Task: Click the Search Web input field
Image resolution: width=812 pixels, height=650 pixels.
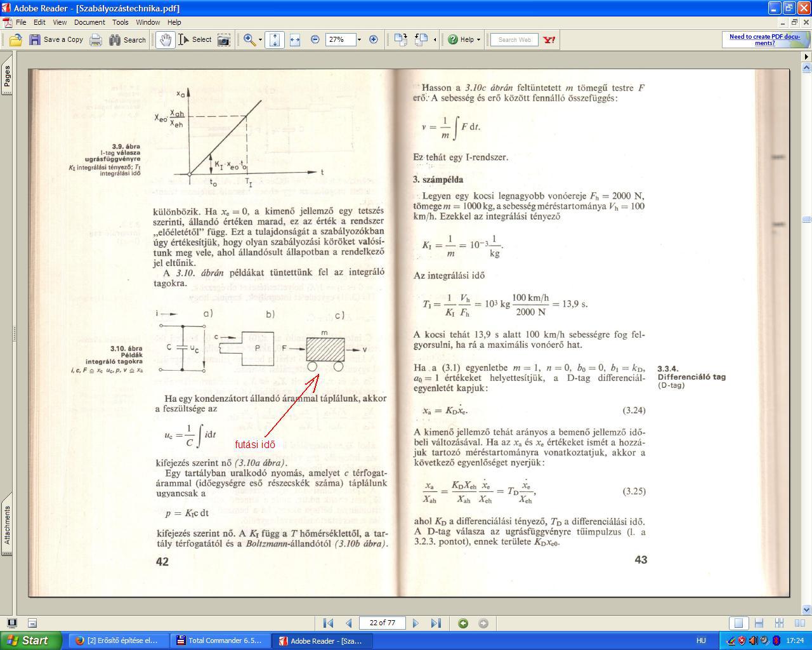Action: (x=514, y=39)
